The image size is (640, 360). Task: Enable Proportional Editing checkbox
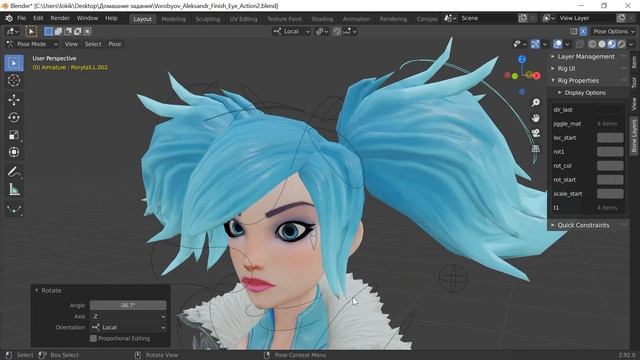[93, 338]
